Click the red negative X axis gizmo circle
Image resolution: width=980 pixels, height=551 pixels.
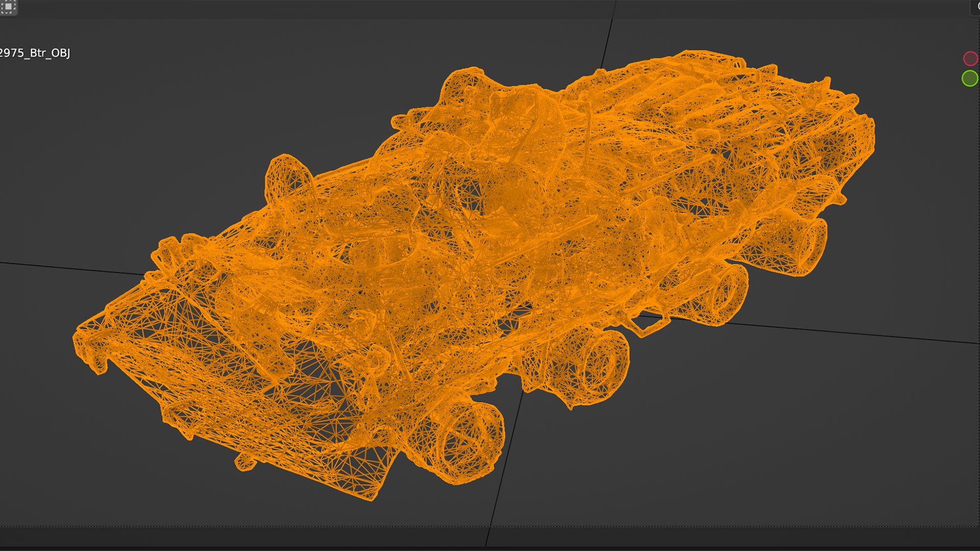970,59
